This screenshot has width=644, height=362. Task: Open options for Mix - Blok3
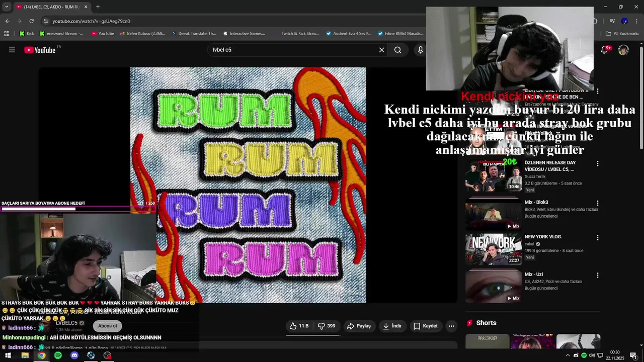598,203
